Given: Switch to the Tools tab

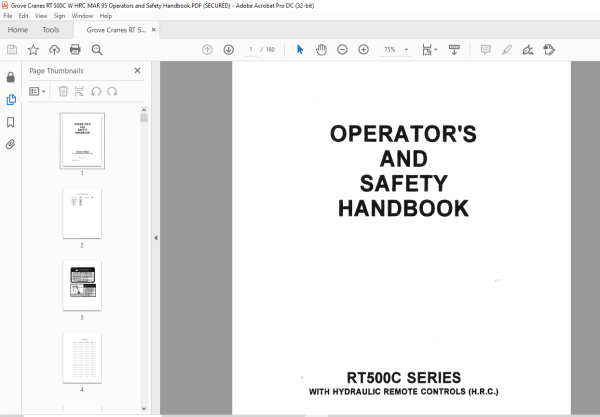Looking at the screenshot, I should tap(51, 30).
